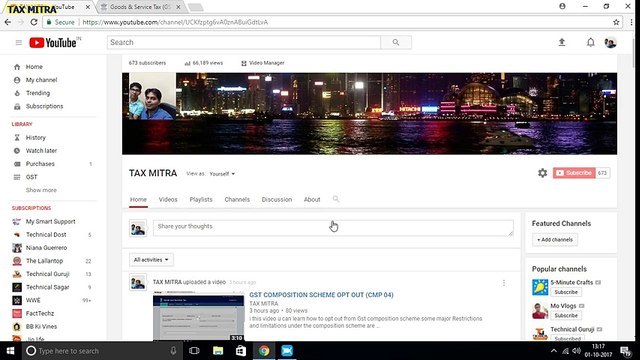Click the volume icon in system tray
Image resolution: width=640 pixels, height=360 pixels.
pos(576,351)
